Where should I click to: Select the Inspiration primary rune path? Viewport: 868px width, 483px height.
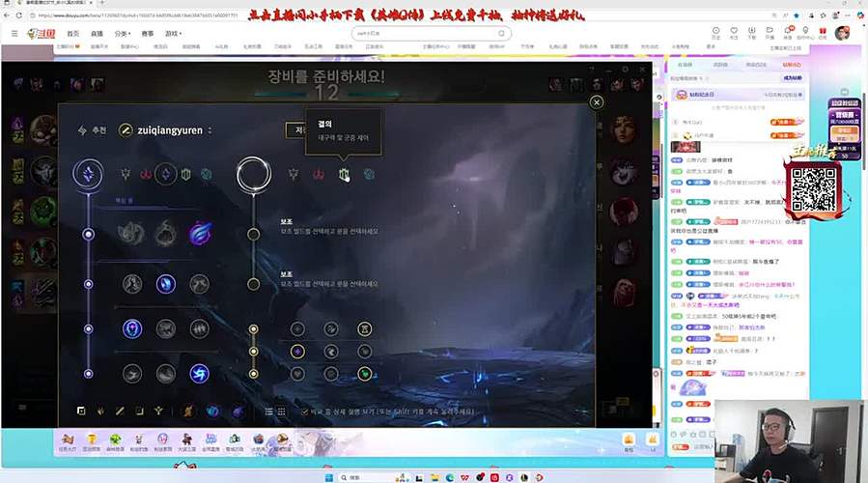[207, 175]
